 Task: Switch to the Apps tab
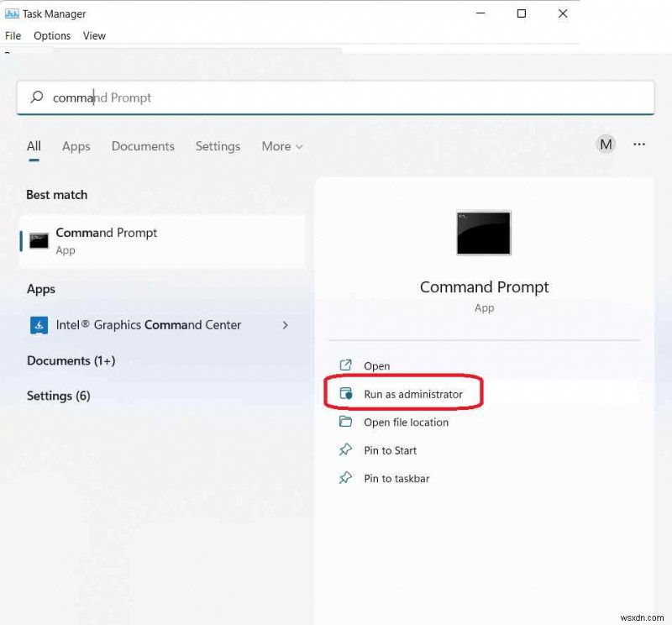(x=76, y=146)
